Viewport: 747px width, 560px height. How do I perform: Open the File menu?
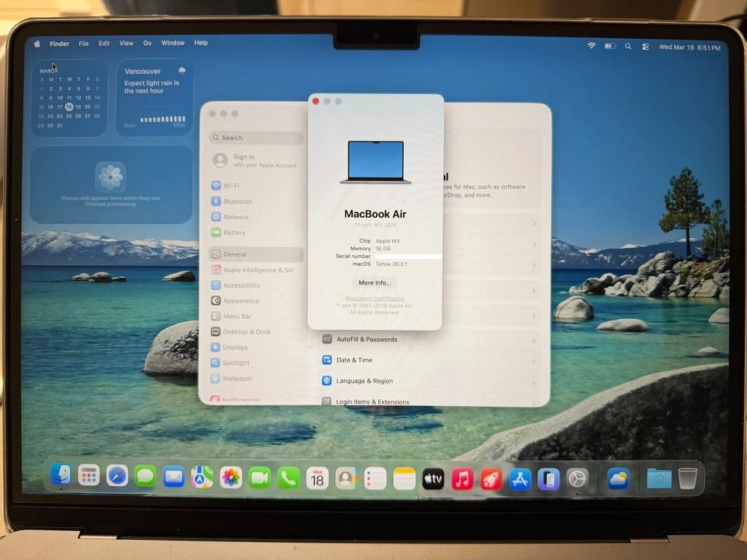(x=84, y=44)
